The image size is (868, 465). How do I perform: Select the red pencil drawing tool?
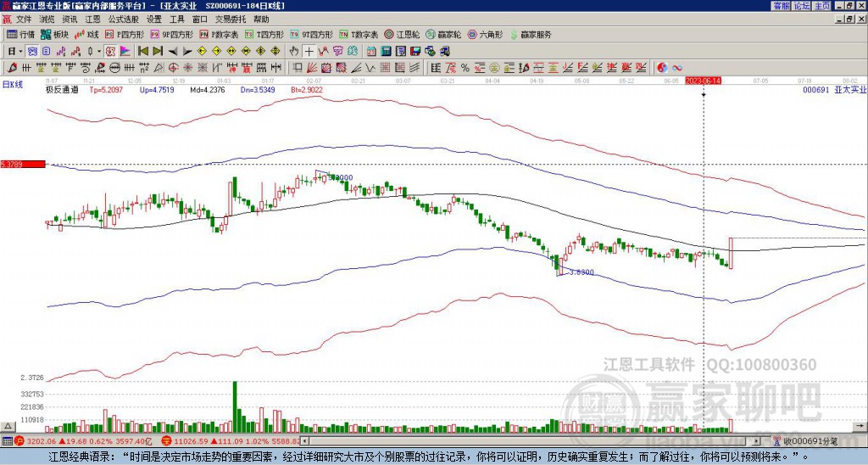tap(11, 68)
